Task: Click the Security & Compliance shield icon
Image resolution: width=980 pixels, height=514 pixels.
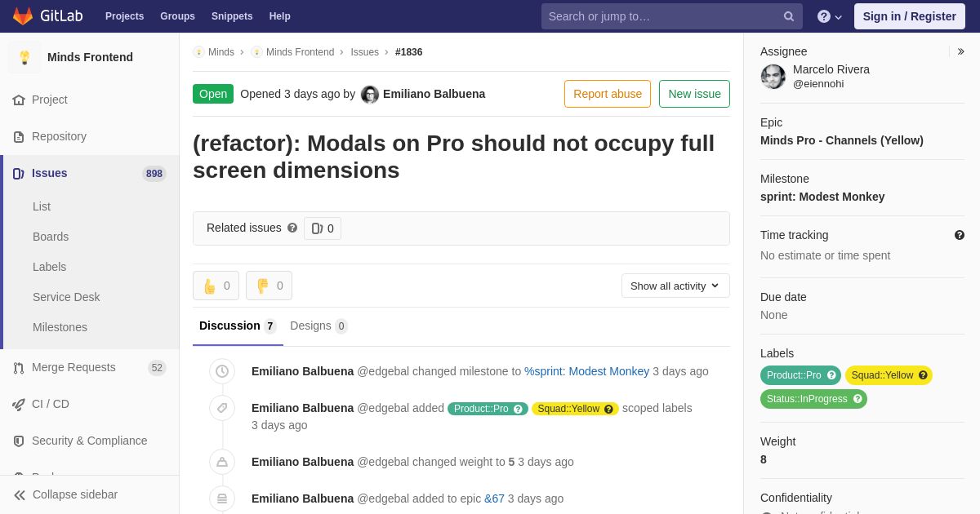Action: pos(19,441)
